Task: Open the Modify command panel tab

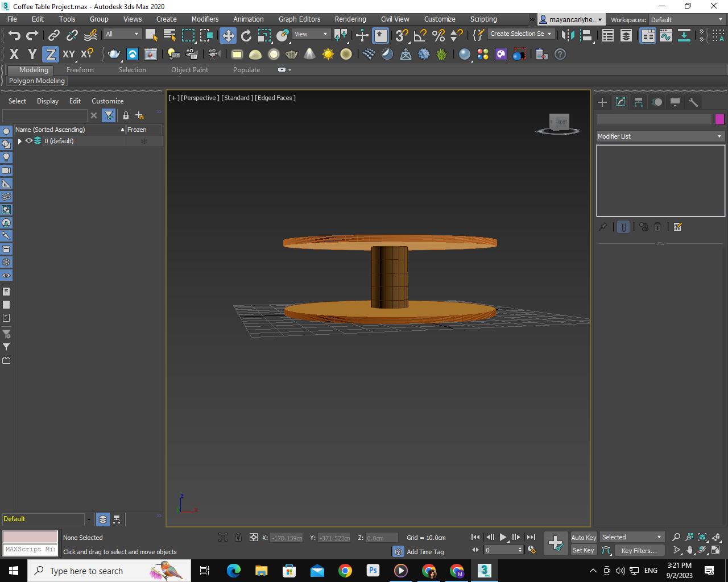Action: click(x=621, y=102)
